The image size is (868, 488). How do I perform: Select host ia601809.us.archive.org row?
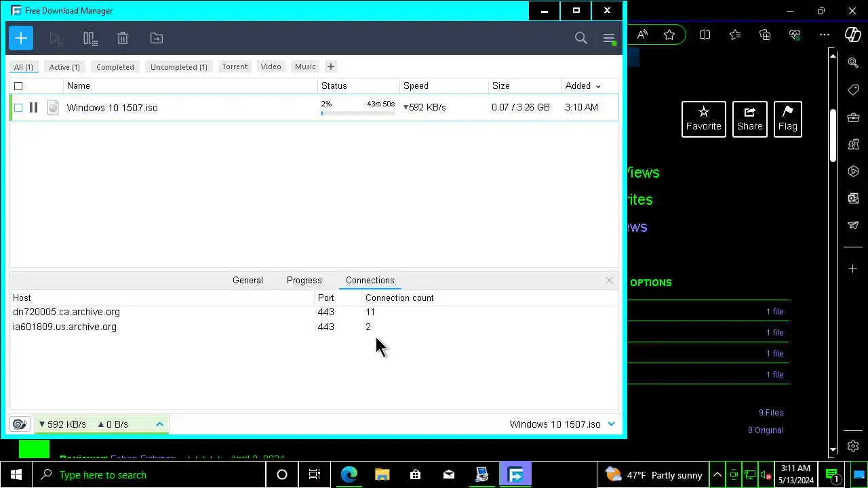click(314, 327)
